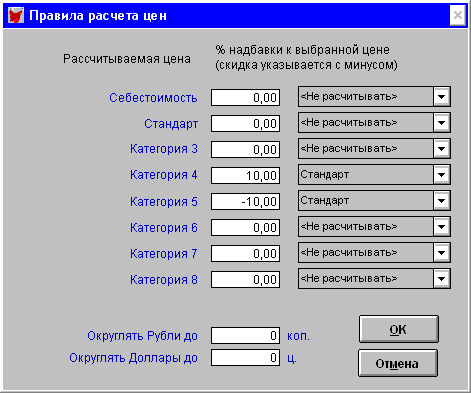
Task: Expand the Категория 6 dropdown
Action: point(442,227)
